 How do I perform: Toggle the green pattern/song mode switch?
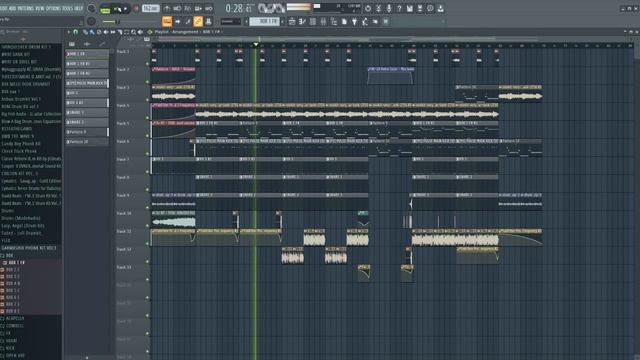tap(105, 9)
